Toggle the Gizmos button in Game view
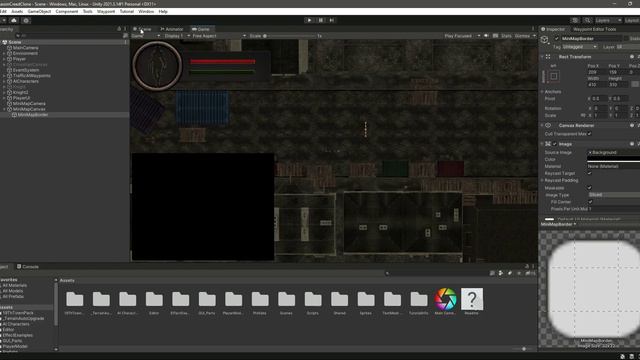640x360 pixels. coord(522,36)
